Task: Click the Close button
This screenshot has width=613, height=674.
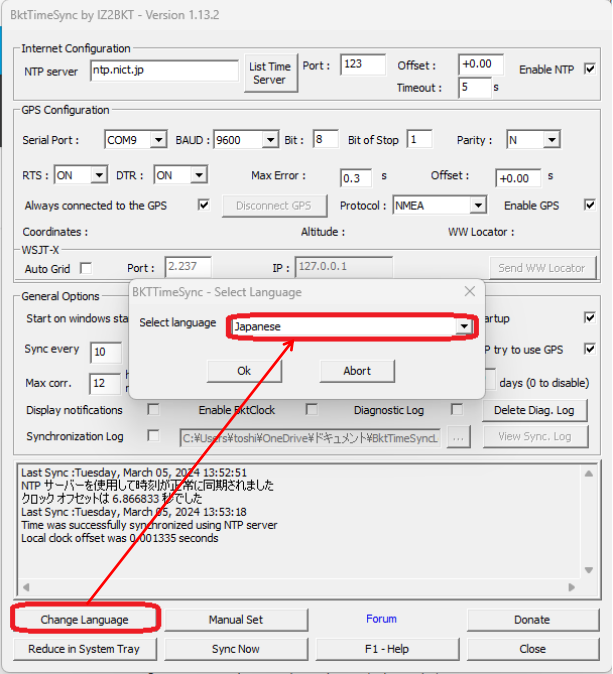Action: point(533,649)
